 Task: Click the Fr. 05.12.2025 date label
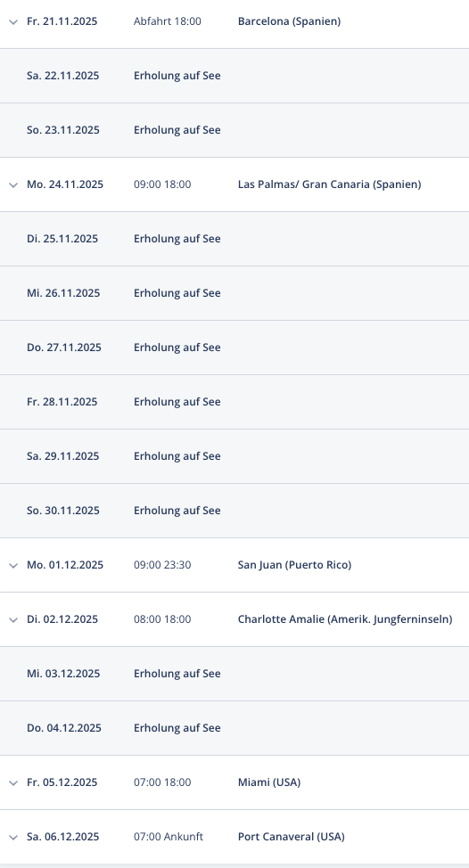[x=62, y=782]
